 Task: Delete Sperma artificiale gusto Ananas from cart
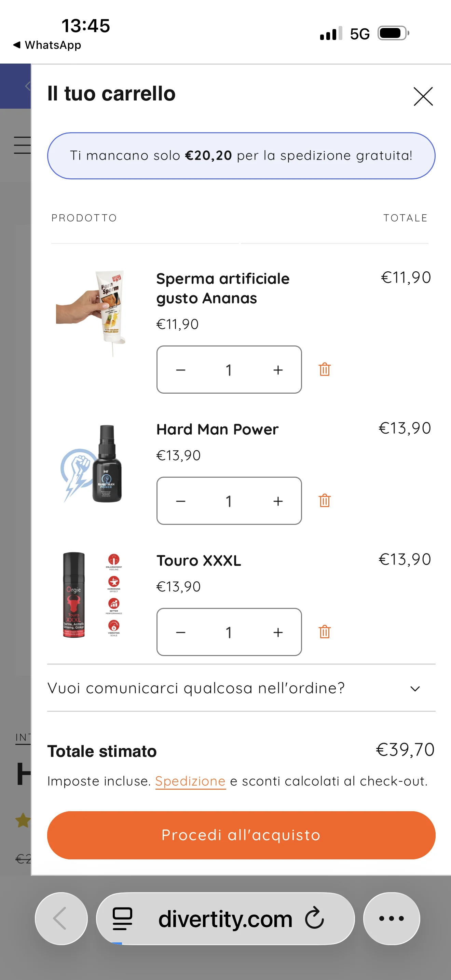324,369
